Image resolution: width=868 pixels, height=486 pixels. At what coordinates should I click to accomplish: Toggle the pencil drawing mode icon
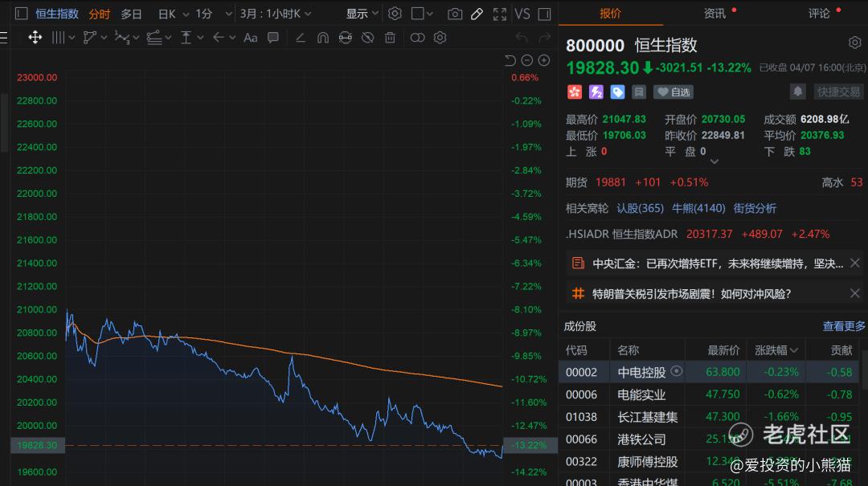(477, 14)
